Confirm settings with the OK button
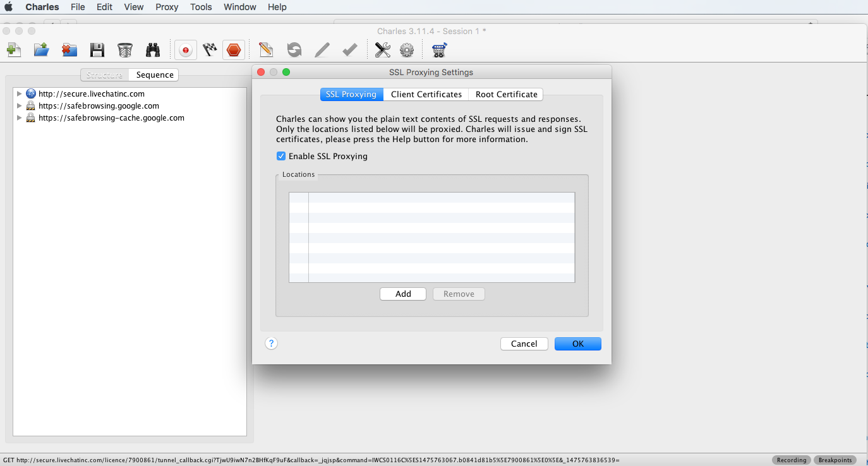The image size is (868, 466). click(578, 344)
